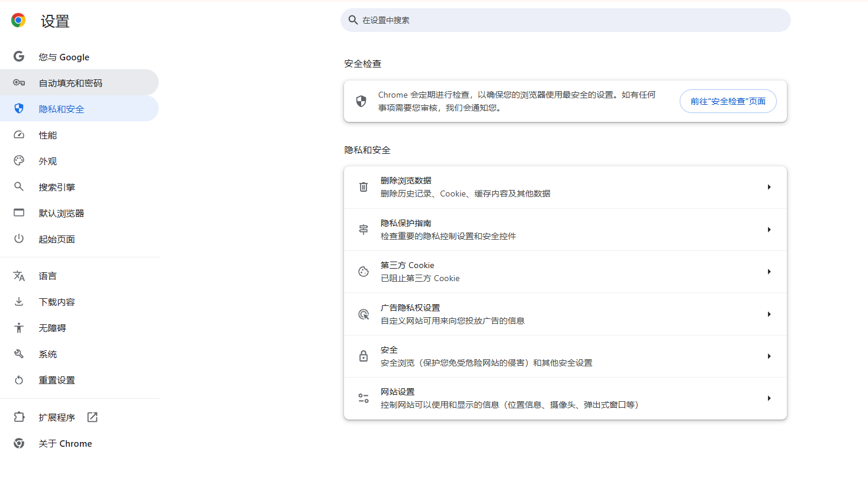The width and height of the screenshot is (868, 487).
Task: Click the download icon for 下载内容
Action: point(19,302)
